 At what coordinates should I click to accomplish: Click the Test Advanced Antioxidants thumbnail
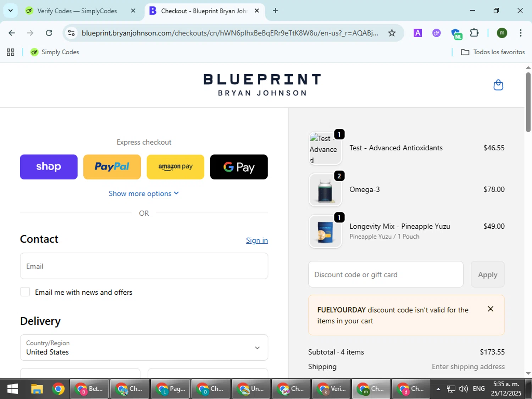click(325, 148)
